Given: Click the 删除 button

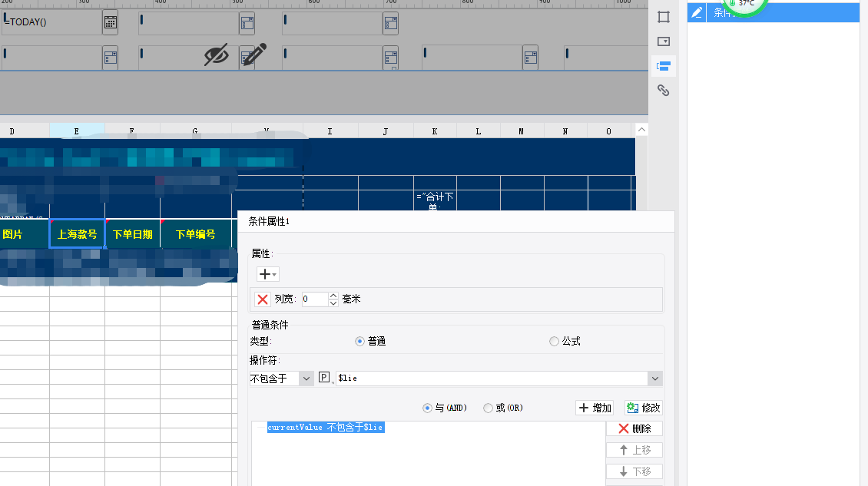Looking at the screenshot, I should pos(634,428).
